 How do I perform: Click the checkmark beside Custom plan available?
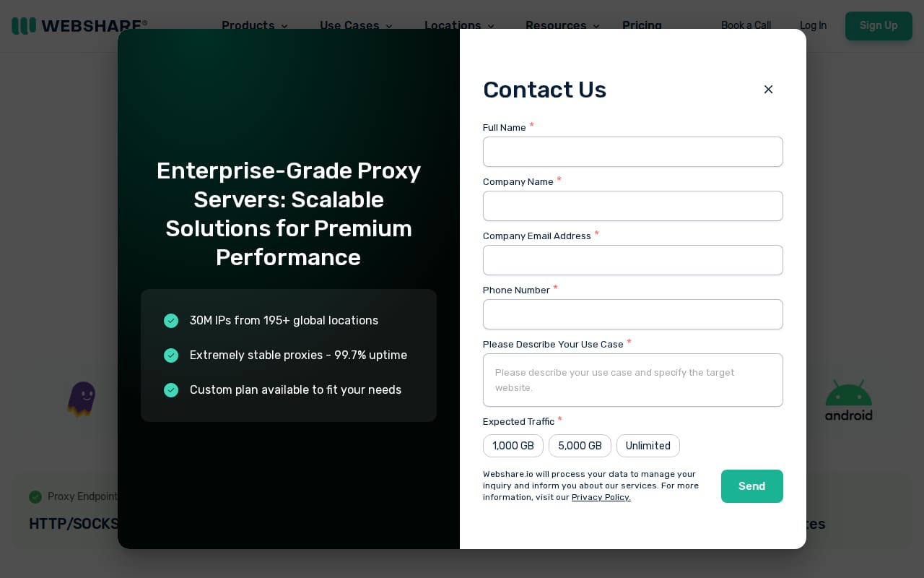(171, 390)
